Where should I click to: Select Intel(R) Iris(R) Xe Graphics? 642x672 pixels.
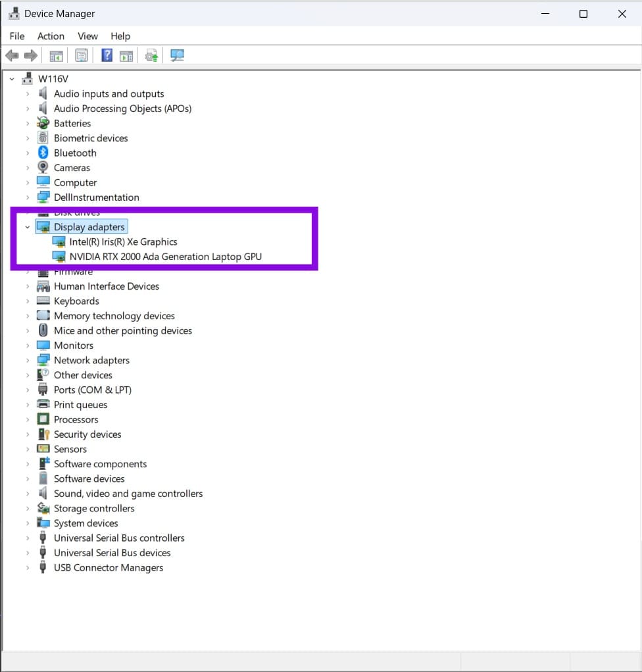pos(124,242)
